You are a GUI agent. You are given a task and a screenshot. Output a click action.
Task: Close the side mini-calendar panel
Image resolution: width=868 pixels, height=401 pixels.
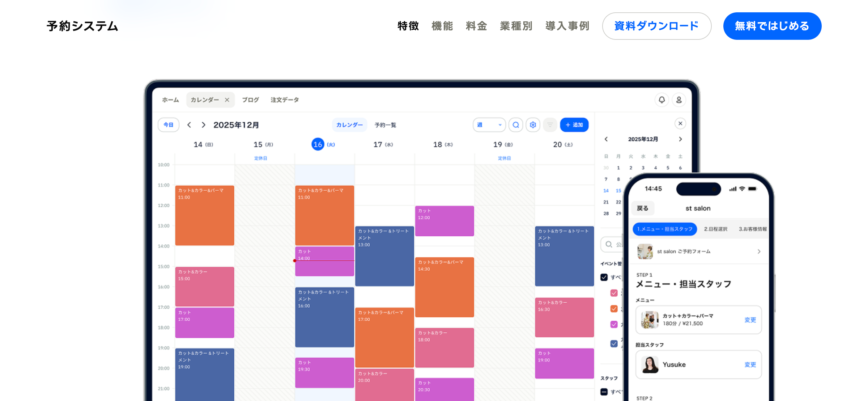(x=680, y=123)
